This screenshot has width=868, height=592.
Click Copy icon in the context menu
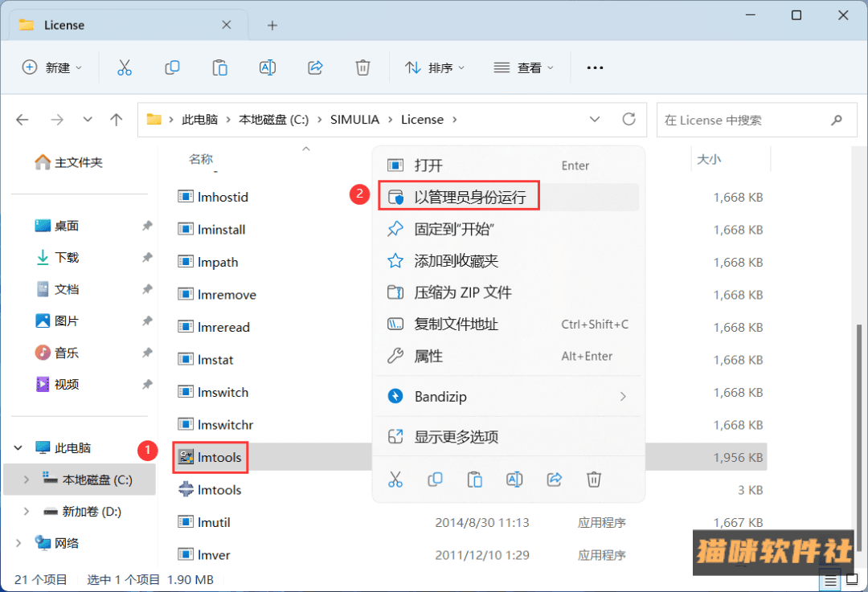(x=435, y=479)
